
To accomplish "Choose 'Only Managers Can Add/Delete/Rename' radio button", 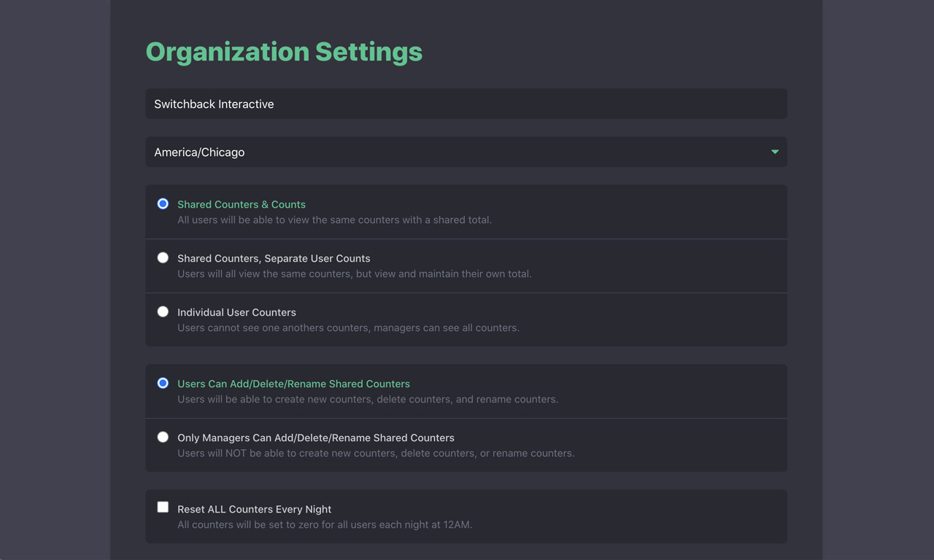I will 163,437.
